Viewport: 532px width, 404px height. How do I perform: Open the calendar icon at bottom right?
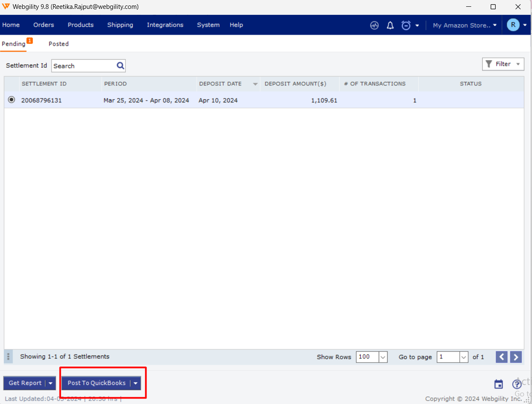[x=499, y=384]
